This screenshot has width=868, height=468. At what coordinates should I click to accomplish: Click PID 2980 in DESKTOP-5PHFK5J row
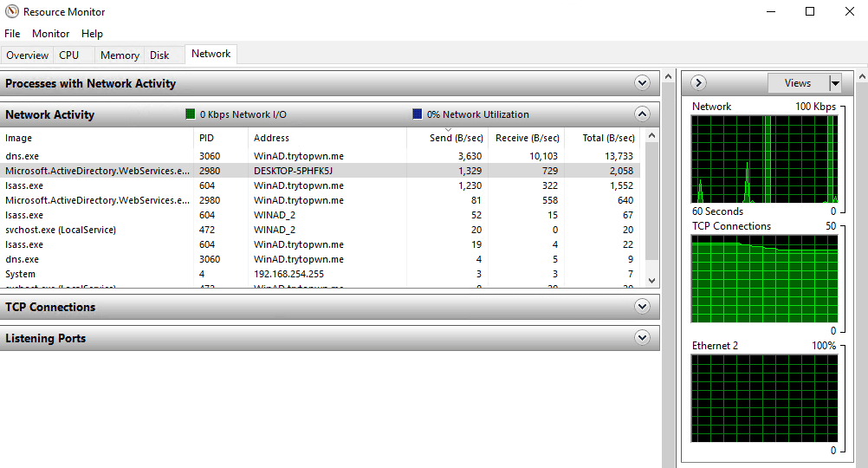pos(210,171)
